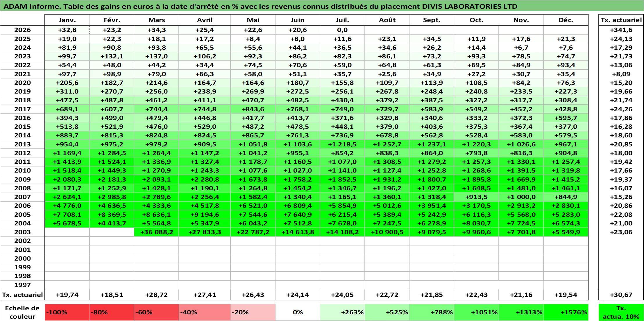Click the +137,0 cell for Mars 2023

(x=156, y=56)
